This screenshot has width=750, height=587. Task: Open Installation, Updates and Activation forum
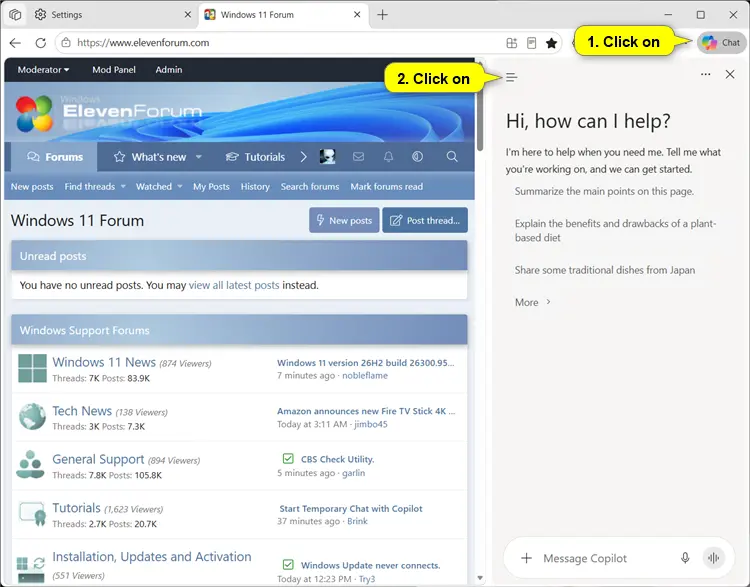click(152, 557)
